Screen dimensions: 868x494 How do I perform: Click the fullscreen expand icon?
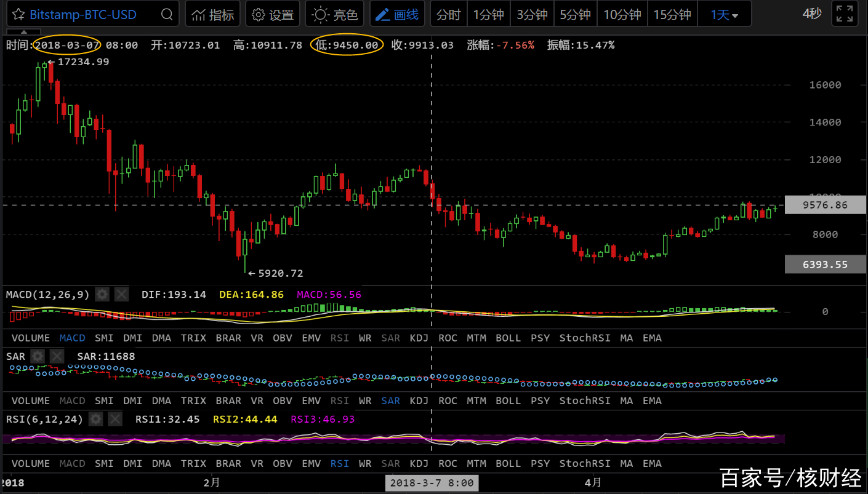point(845,14)
